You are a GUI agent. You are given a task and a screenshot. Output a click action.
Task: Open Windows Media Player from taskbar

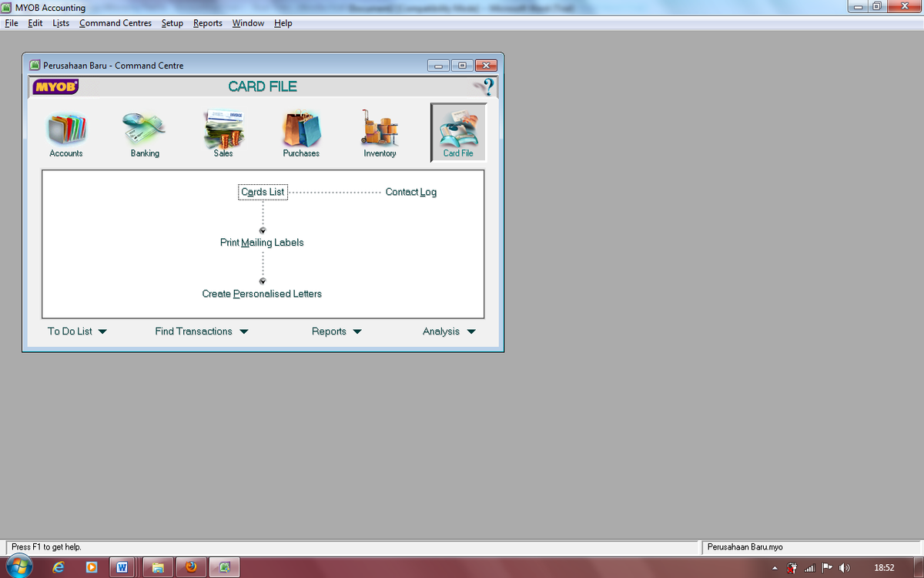pyautogui.click(x=91, y=567)
